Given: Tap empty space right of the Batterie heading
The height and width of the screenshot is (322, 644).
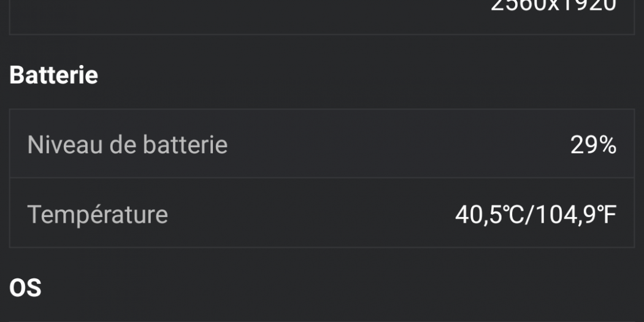Looking at the screenshot, I should (x=368, y=75).
